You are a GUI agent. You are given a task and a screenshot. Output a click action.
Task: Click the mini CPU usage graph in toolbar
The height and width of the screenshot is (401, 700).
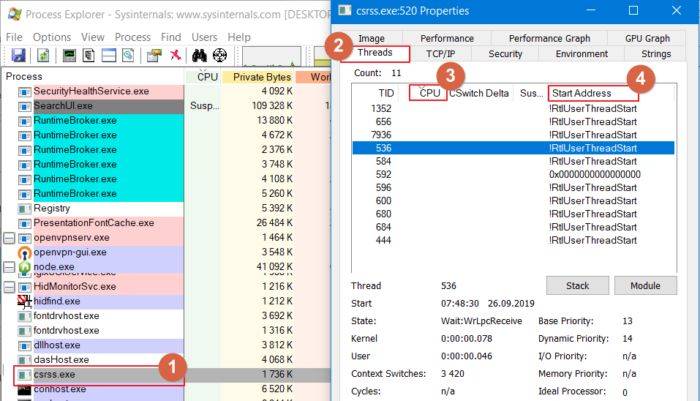[x=271, y=56]
